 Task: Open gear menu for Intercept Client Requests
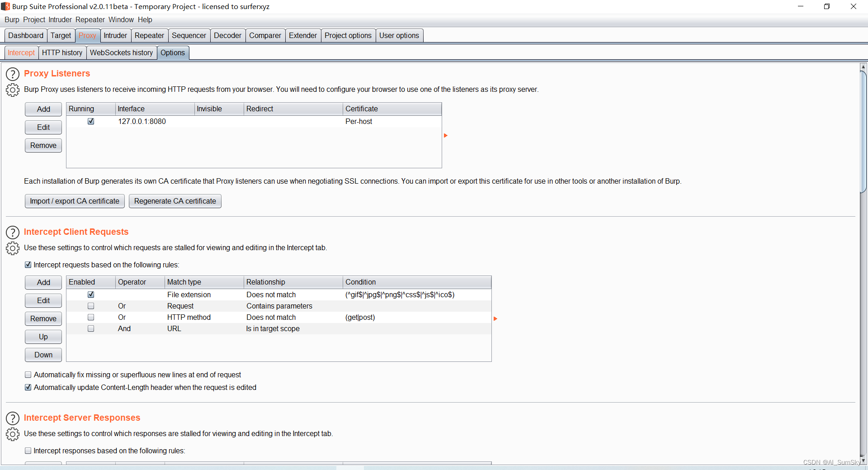tap(13, 248)
